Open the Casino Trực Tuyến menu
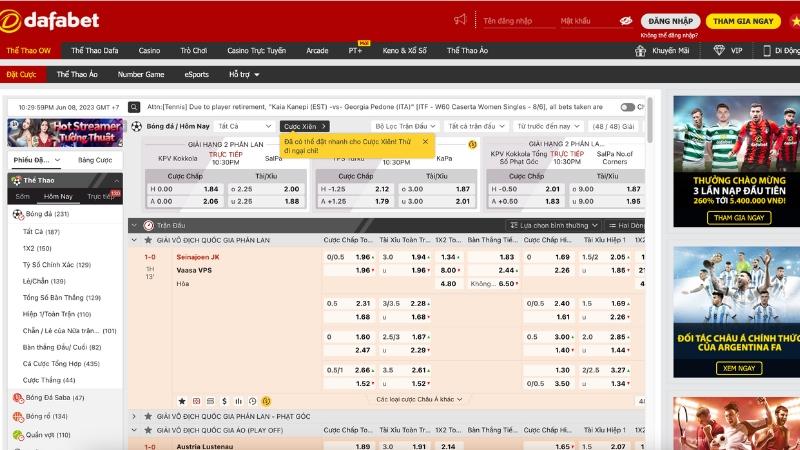 coord(256,50)
